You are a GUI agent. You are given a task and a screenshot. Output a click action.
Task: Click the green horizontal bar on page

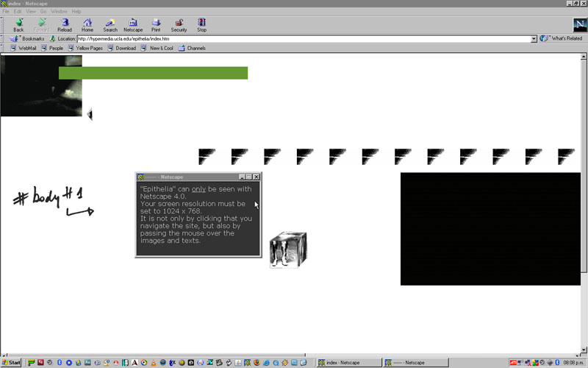153,73
